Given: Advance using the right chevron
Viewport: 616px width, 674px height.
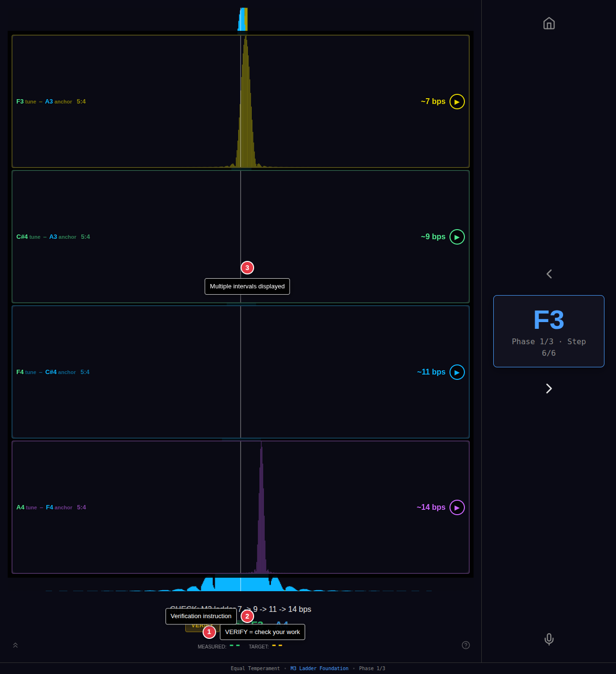Looking at the screenshot, I should coord(549,388).
